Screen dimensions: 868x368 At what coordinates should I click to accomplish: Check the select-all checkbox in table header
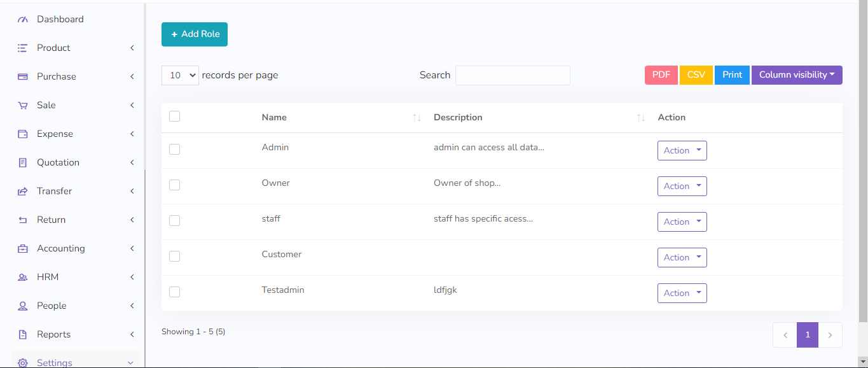[174, 117]
